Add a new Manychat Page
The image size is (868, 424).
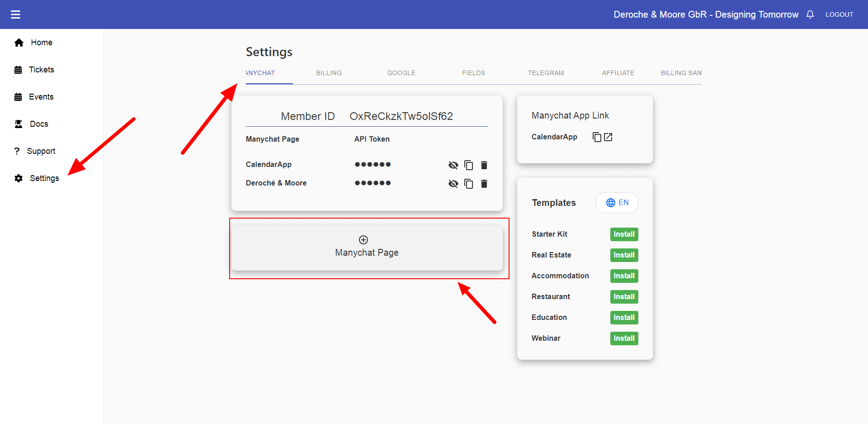[367, 247]
